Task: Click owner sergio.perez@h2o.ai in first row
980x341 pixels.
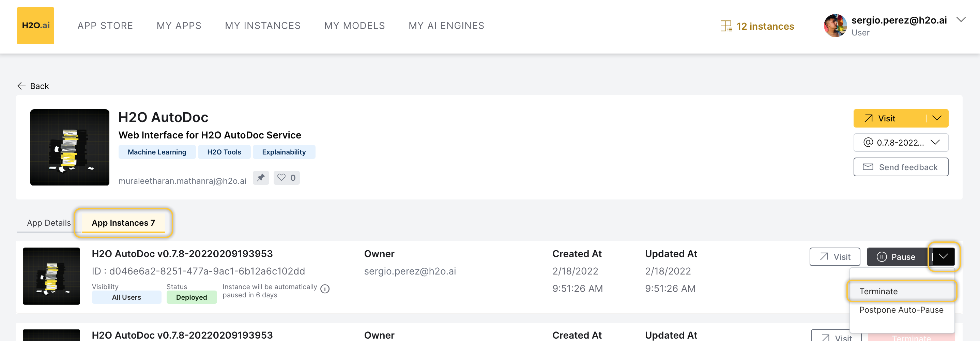Action: coord(410,271)
